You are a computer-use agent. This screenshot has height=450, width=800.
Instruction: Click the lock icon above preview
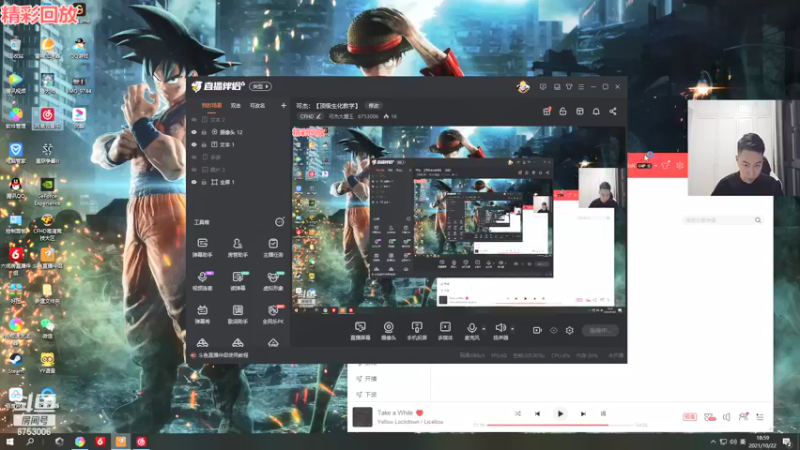point(563,111)
